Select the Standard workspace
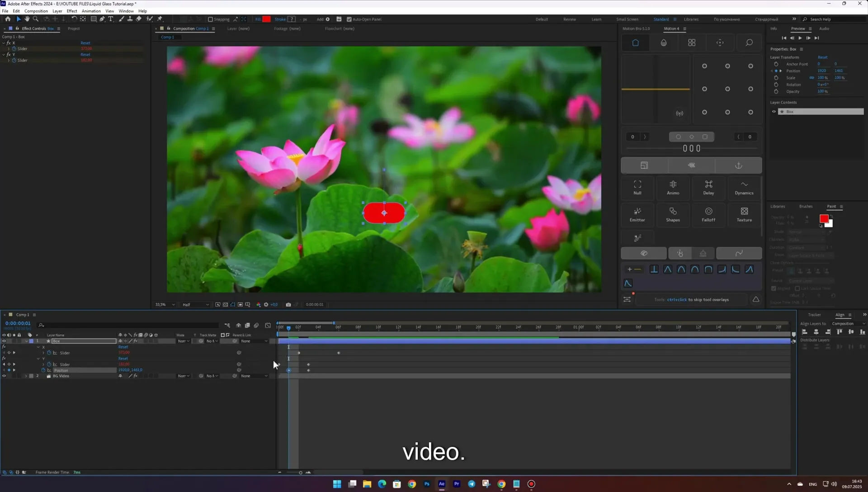The height and width of the screenshot is (492, 868). 661,19
